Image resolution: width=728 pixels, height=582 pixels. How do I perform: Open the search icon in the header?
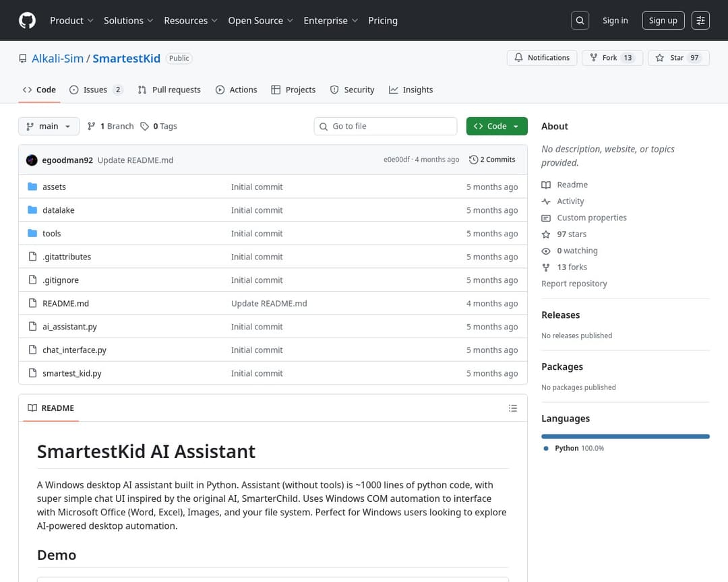click(580, 20)
